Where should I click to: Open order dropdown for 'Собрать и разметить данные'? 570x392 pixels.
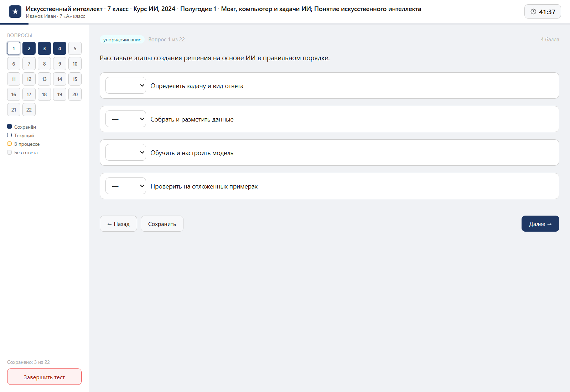(126, 119)
